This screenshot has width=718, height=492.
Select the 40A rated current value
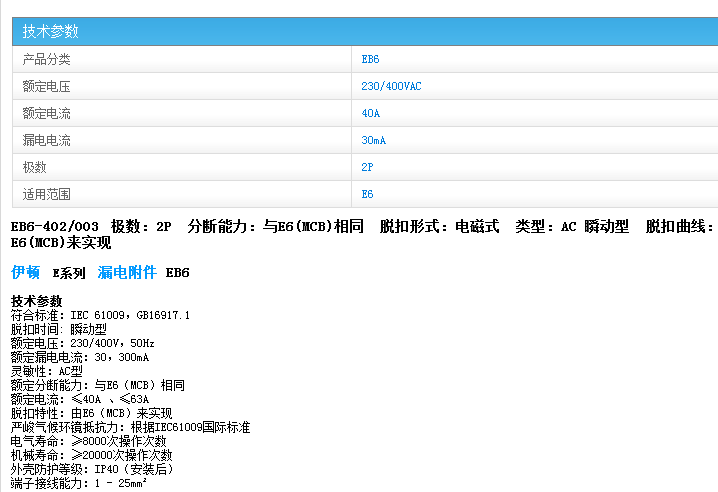(370, 113)
